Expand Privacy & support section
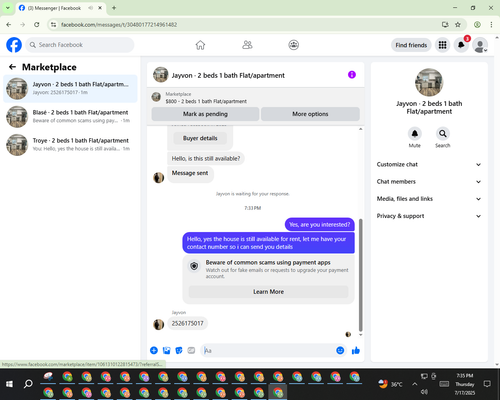The width and height of the screenshot is (500, 400). click(429, 216)
